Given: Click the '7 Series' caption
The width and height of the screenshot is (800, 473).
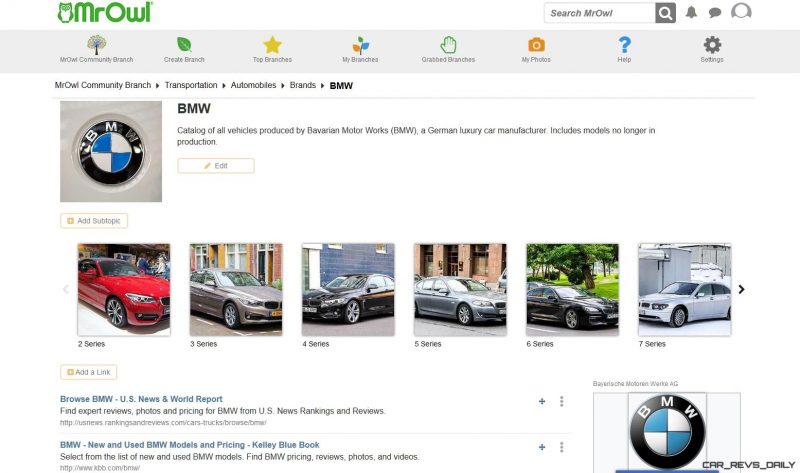Looking at the screenshot, I should pos(652,344).
